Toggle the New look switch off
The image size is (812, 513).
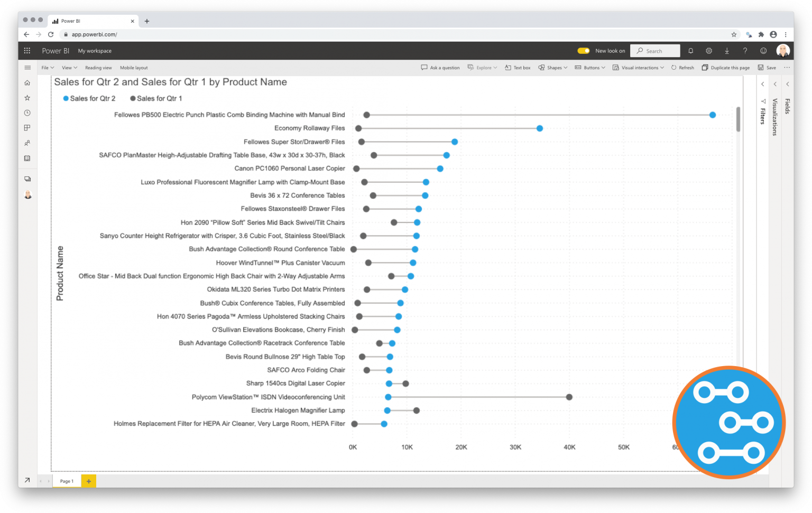(x=583, y=50)
